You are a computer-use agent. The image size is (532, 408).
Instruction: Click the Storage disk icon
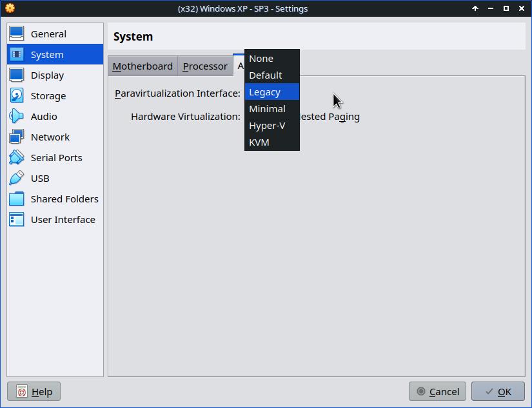[x=17, y=96]
